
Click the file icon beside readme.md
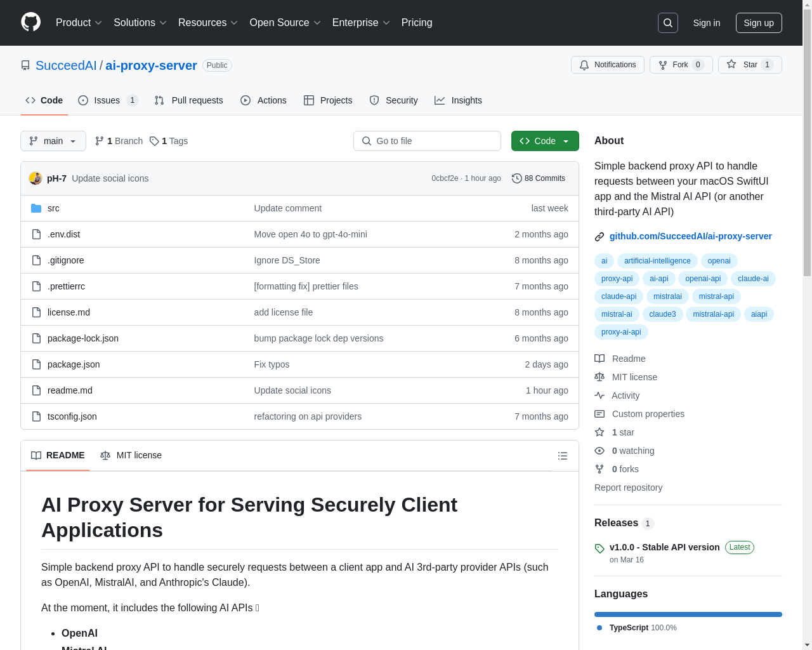[36, 390]
